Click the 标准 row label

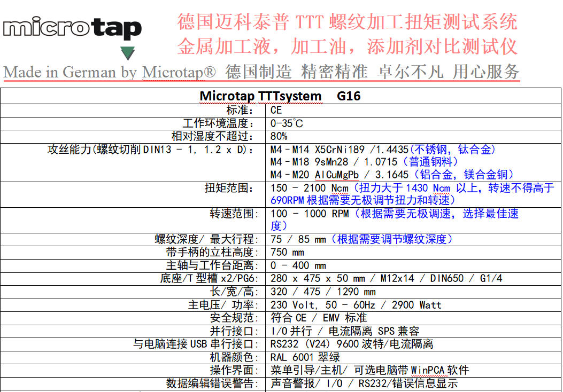240,110
